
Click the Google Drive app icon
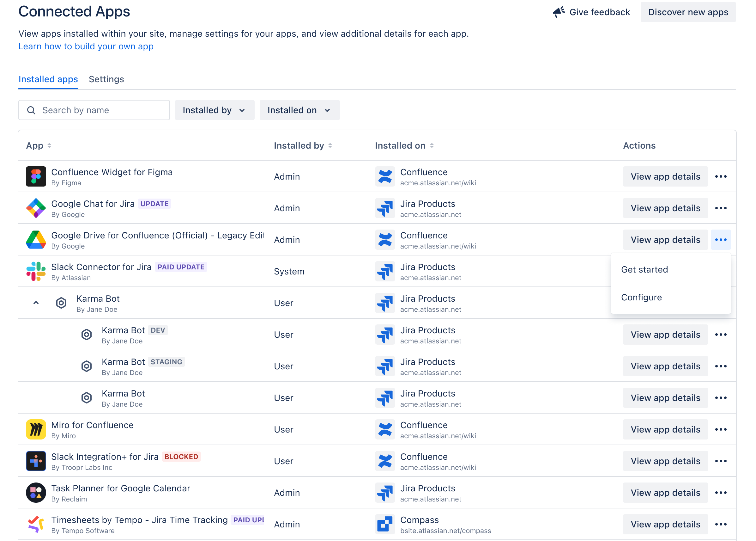(36, 240)
